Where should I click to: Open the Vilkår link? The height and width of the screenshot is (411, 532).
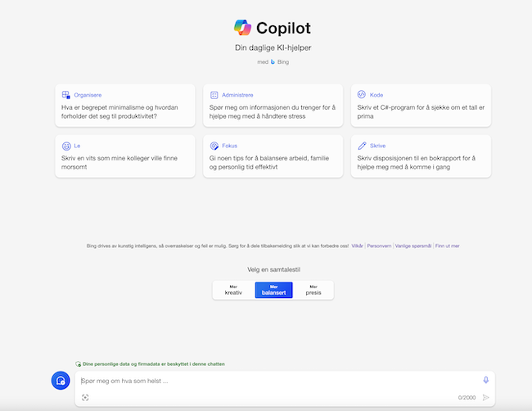(358, 246)
